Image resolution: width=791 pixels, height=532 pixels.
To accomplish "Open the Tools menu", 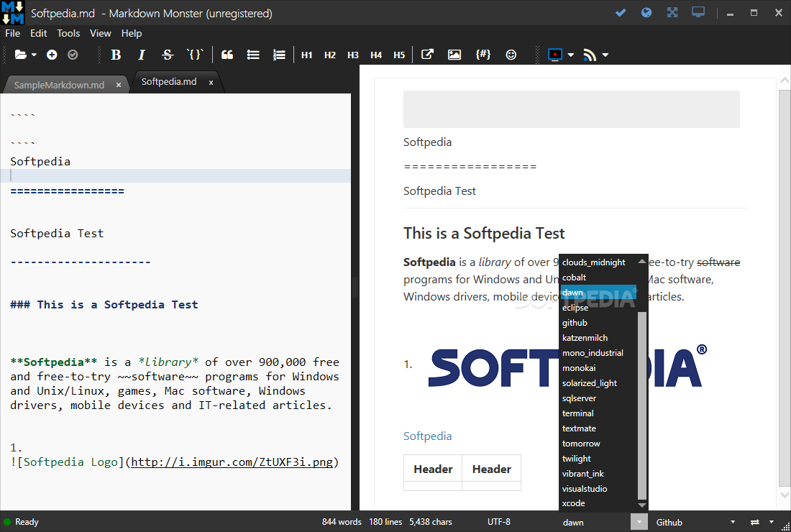I will (68, 33).
